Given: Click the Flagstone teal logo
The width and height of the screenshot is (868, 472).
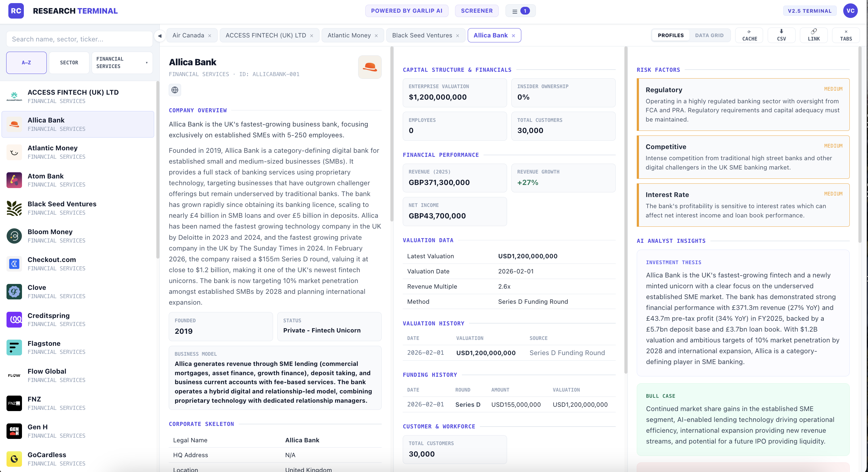Looking at the screenshot, I should [14, 347].
